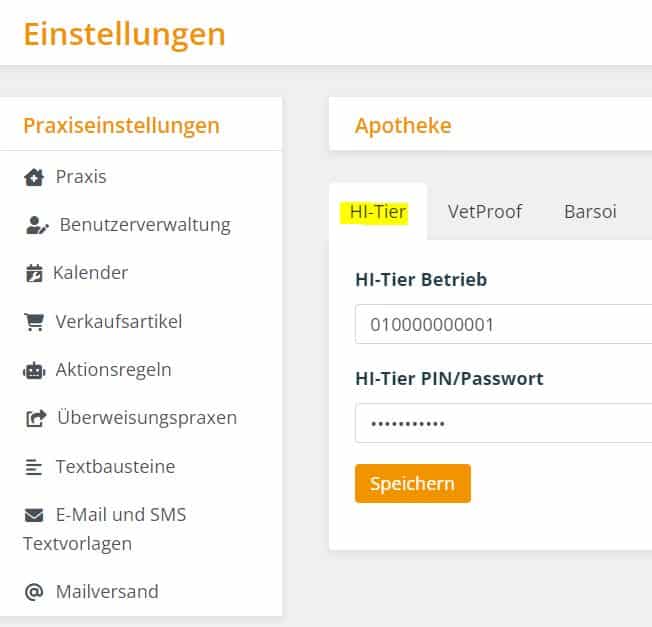
Task: Click the robot icon for Aktionsregeln
Action: pyautogui.click(x=34, y=370)
